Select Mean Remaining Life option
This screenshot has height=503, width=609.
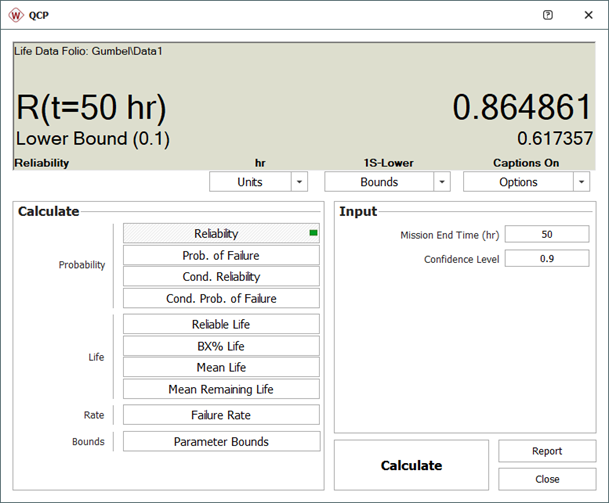(x=221, y=389)
